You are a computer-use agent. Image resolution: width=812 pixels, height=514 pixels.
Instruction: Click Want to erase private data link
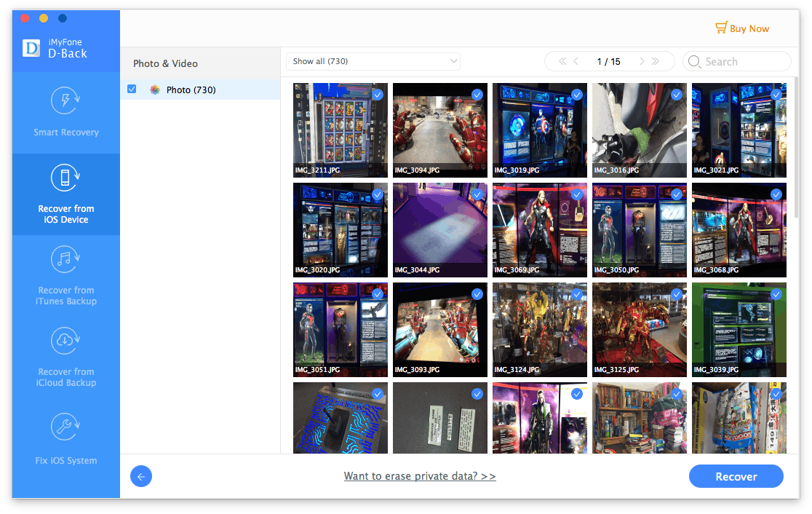point(420,476)
